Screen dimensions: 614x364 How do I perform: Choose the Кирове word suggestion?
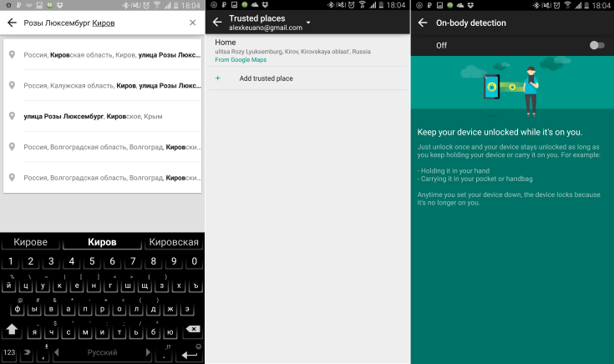[31, 242]
